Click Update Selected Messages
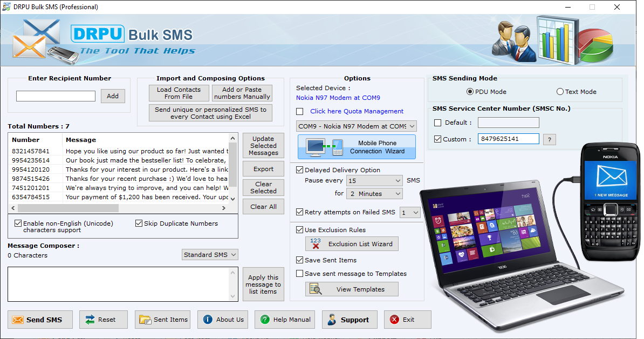This screenshot has height=339, width=644. (x=263, y=146)
